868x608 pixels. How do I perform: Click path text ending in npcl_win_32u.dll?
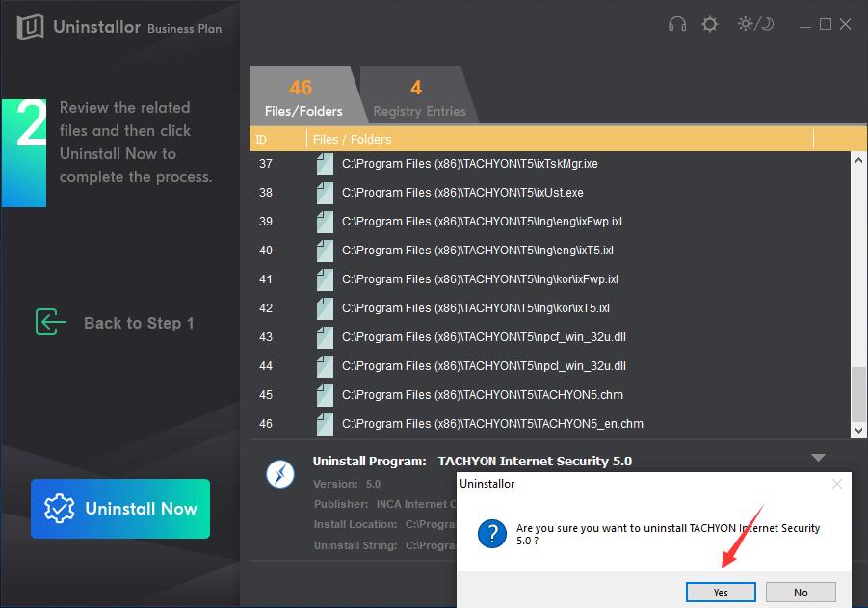click(484, 365)
